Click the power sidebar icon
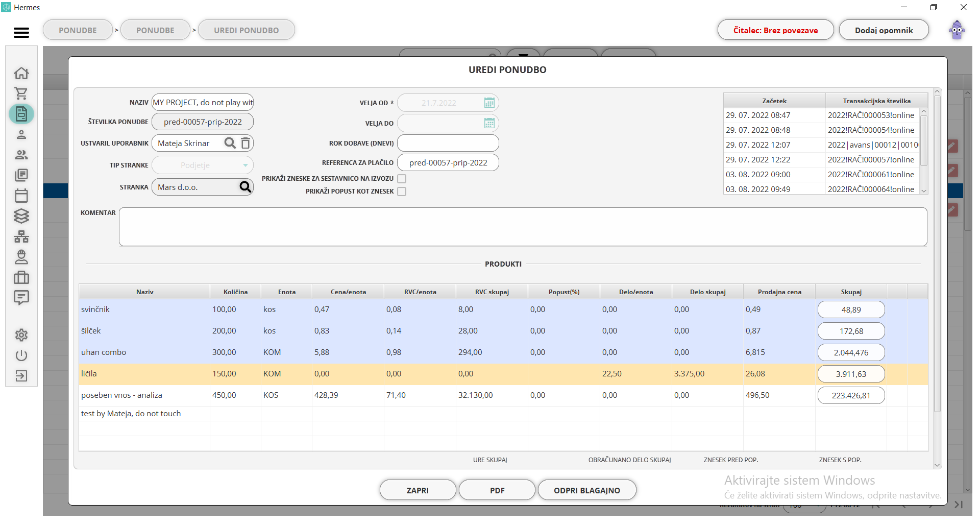Screen dimensions: 980x525 point(21,355)
